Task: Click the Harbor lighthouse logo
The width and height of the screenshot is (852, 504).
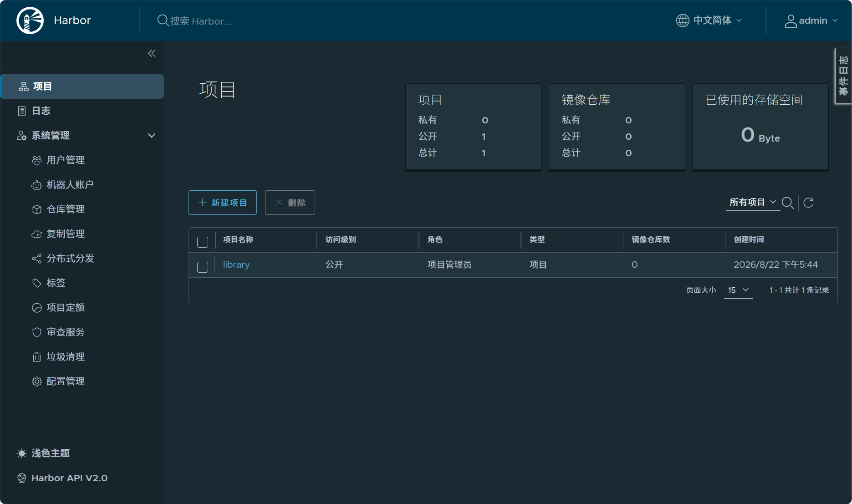Action: coord(30,20)
